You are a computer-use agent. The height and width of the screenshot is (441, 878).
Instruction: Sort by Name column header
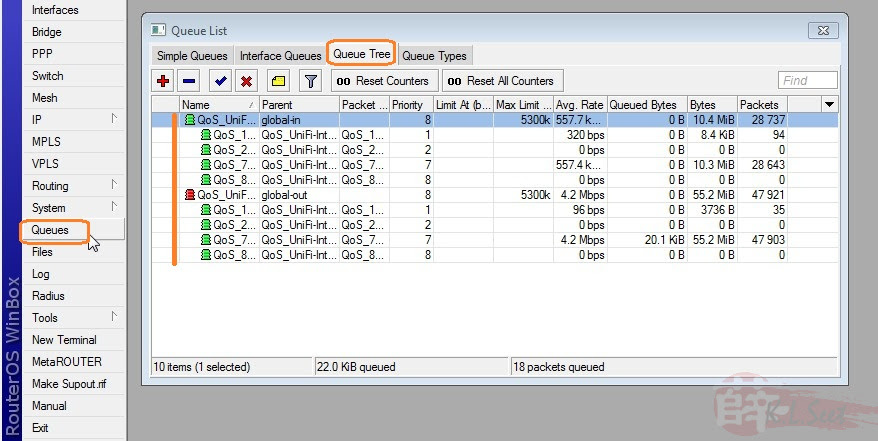[x=220, y=105]
